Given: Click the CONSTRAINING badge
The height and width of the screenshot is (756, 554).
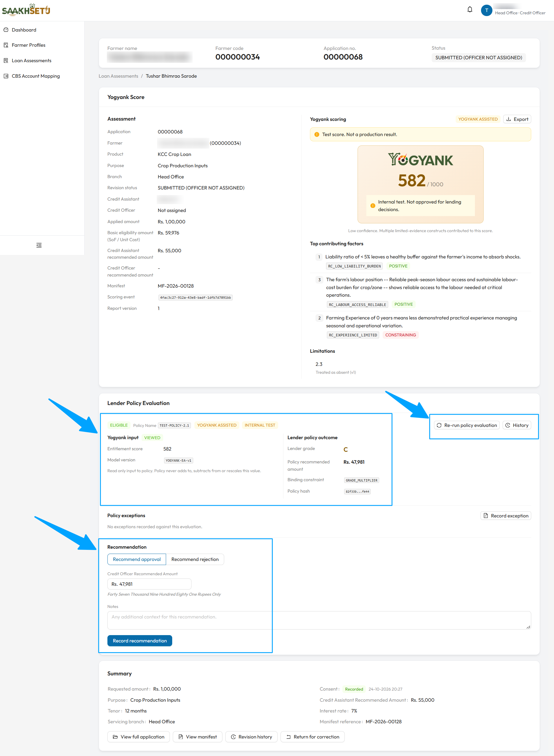Looking at the screenshot, I should 400,335.
